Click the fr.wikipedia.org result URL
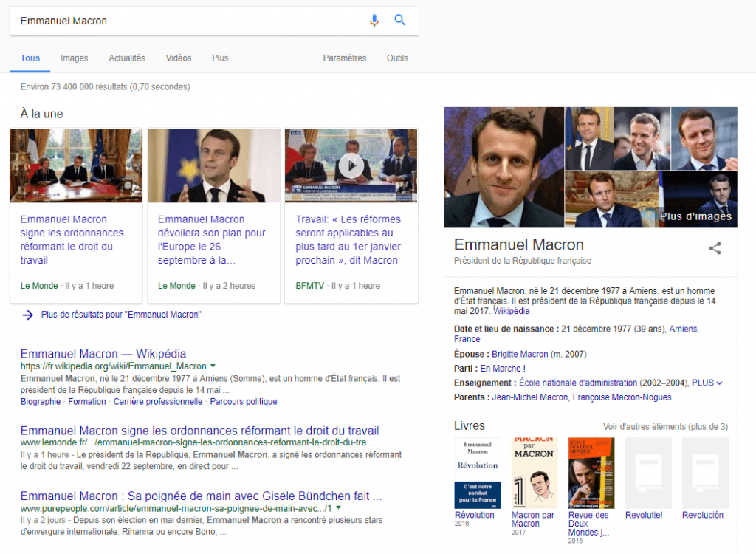Screen dimensions: 756x554 pyautogui.click(x=113, y=366)
